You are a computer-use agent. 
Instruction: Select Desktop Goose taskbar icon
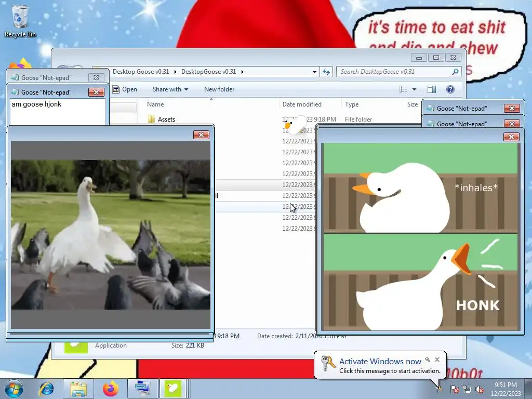pos(172,389)
